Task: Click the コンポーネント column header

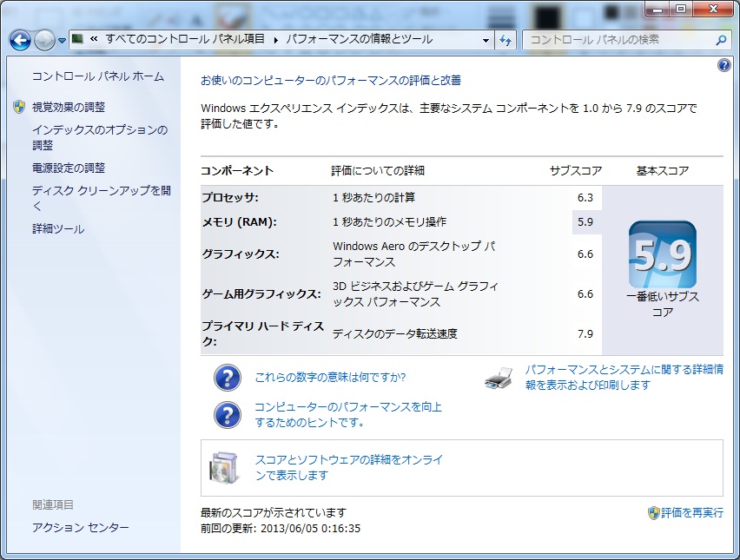Action: 237,170
